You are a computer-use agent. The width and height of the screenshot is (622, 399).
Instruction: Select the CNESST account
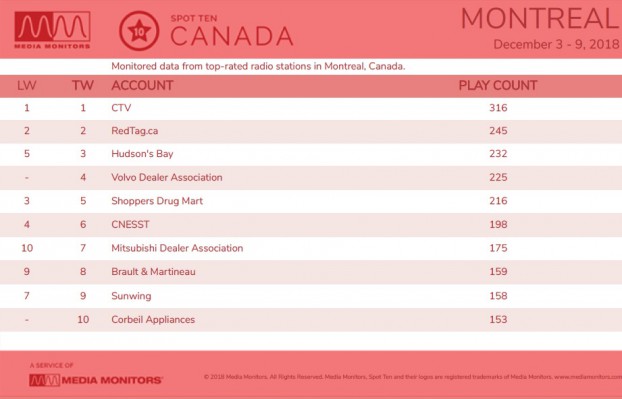coord(130,224)
